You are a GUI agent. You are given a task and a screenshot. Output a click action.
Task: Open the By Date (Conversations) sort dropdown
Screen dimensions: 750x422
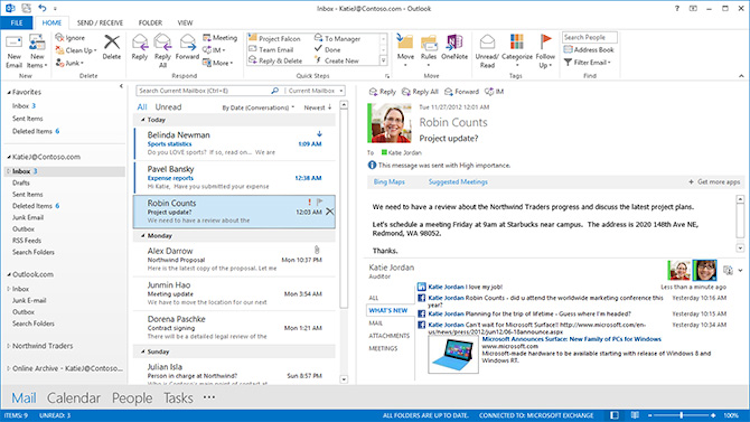point(258,108)
